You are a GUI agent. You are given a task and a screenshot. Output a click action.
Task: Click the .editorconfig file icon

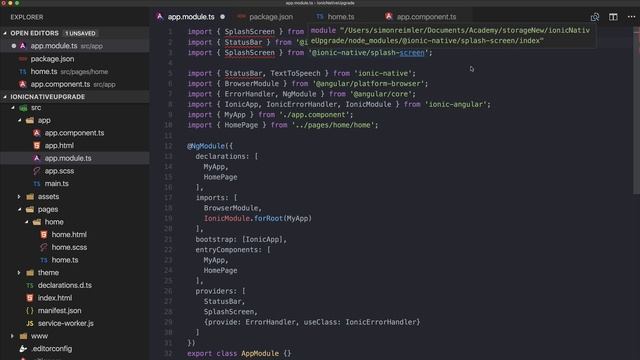coord(23,349)
